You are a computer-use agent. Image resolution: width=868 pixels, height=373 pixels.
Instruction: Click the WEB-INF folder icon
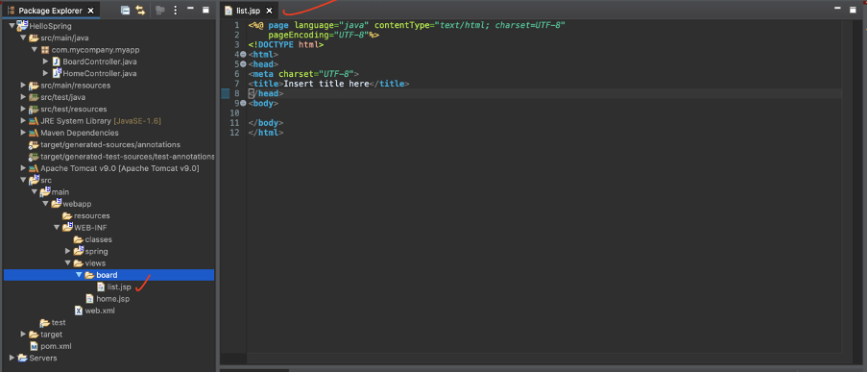coord(67,227)
